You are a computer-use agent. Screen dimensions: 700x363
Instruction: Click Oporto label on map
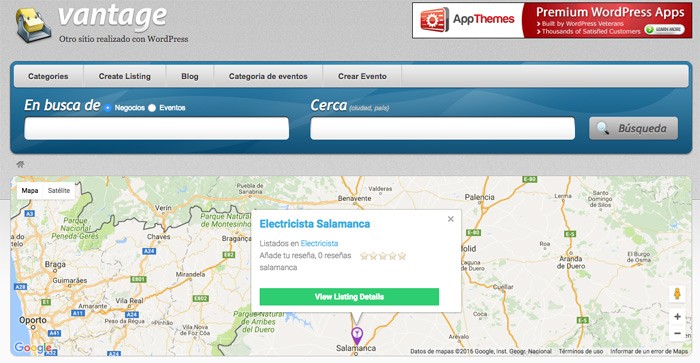33,320
